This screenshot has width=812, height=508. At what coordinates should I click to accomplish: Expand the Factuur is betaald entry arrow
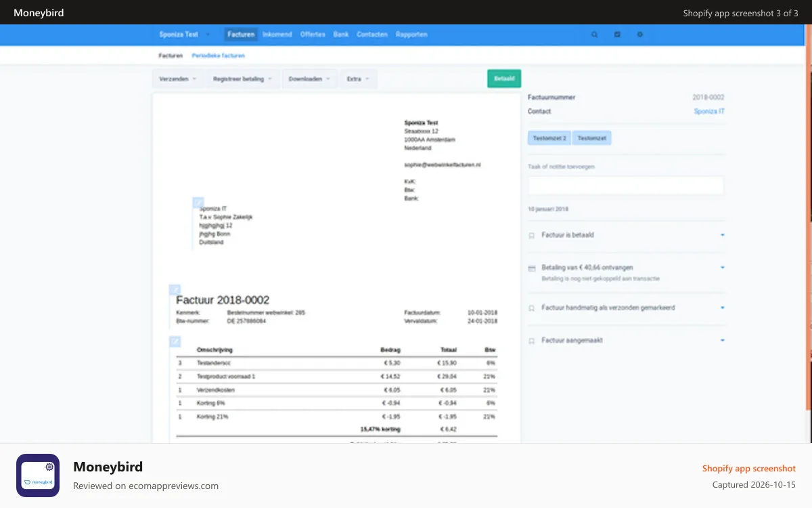click(723, 235)
